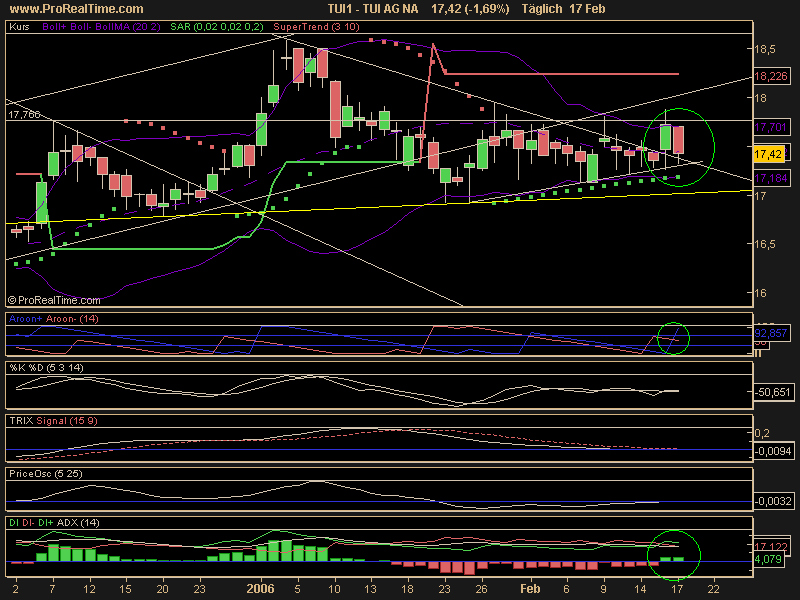The height and width of the screenshot is (600, 800).
Task: Select the Kurs panel label
Action: (18, 29)
